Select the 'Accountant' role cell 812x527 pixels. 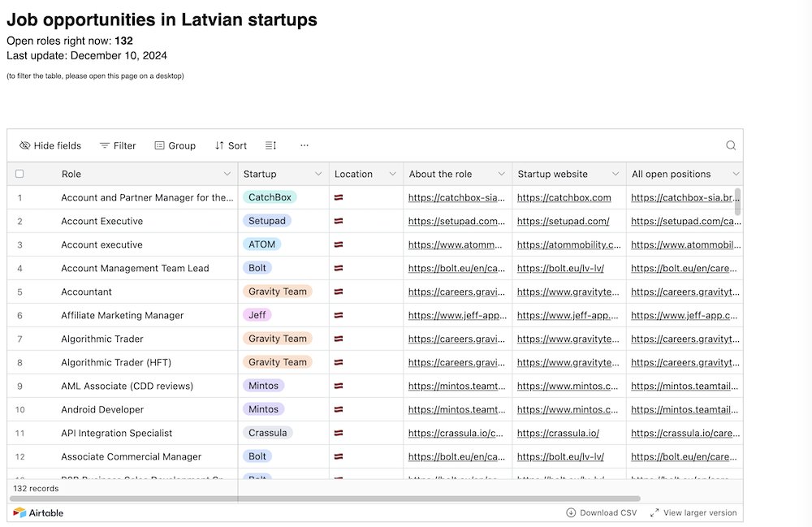[x=86, y=292]
